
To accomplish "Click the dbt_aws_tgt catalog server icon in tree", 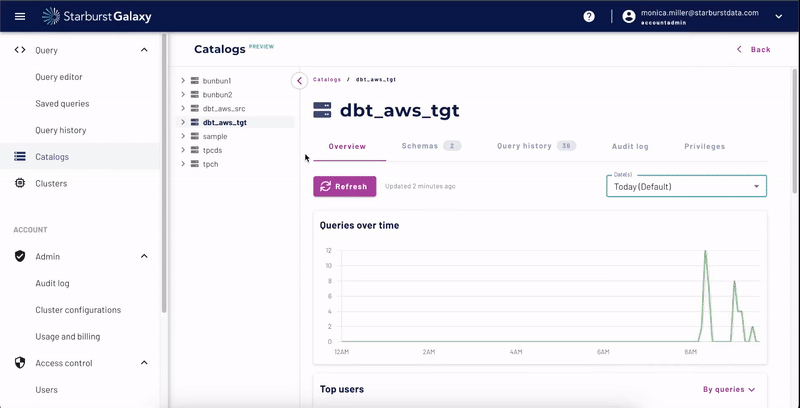I will 194,122.
